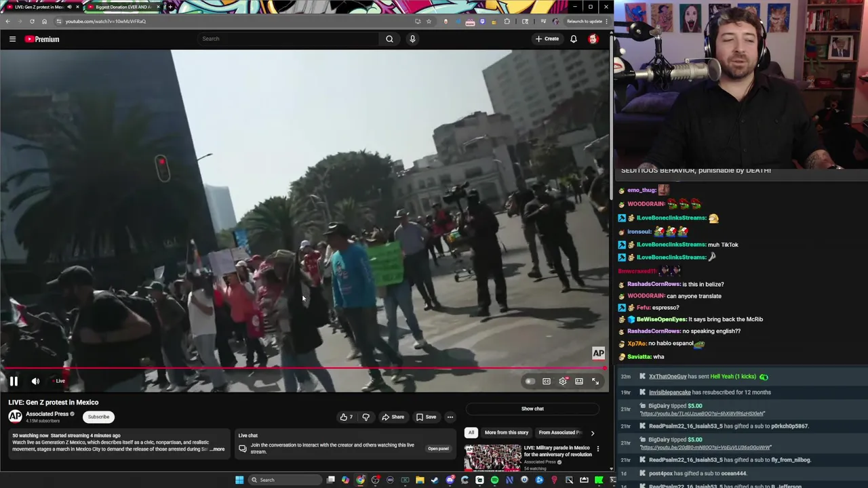
Task: Open the YouTube account avatar menu
Action: tap(593, 39)
